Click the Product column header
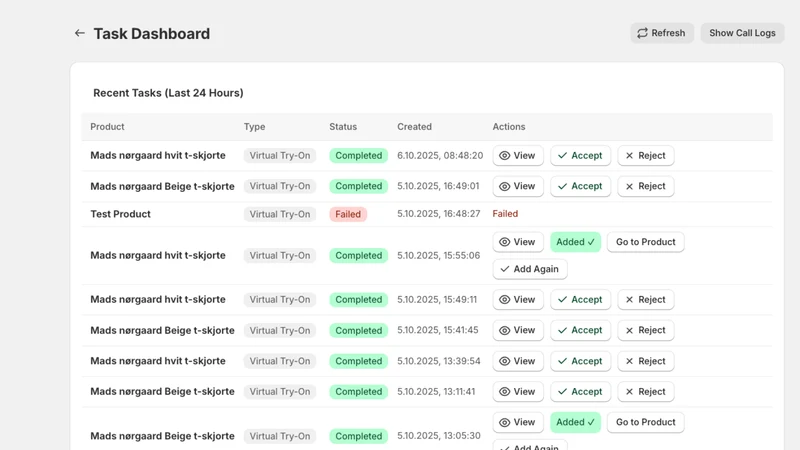The image size is (800, 450). (107, 127)
